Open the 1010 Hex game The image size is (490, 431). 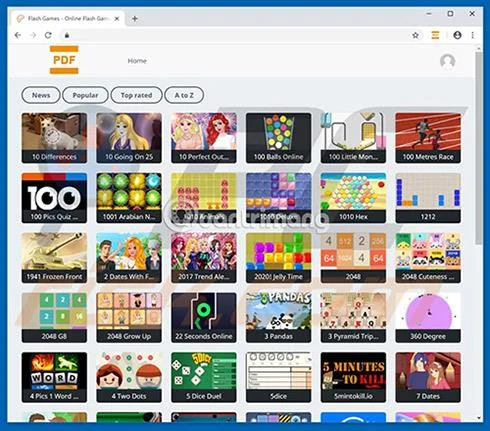pyautogui.click(x=353, y=198)
